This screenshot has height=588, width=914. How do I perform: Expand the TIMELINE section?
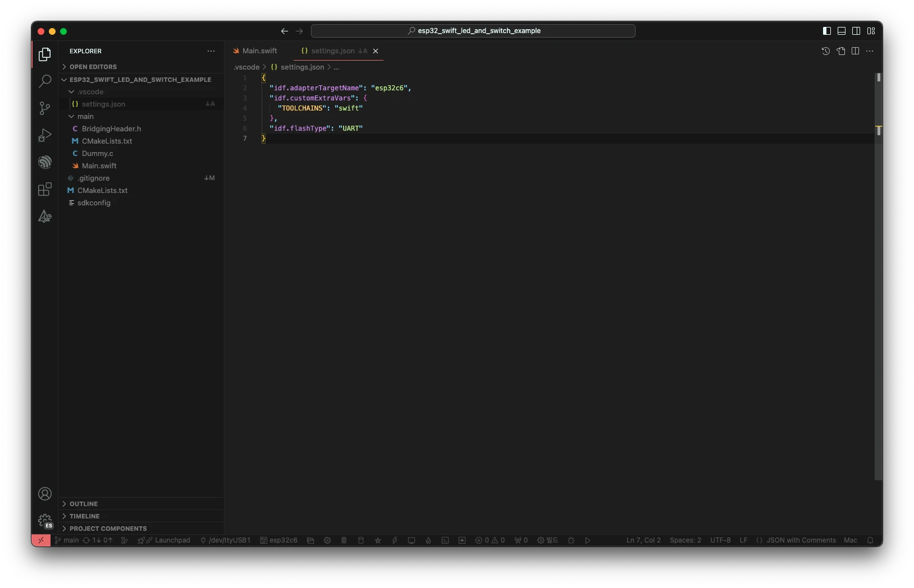[84, 516]
